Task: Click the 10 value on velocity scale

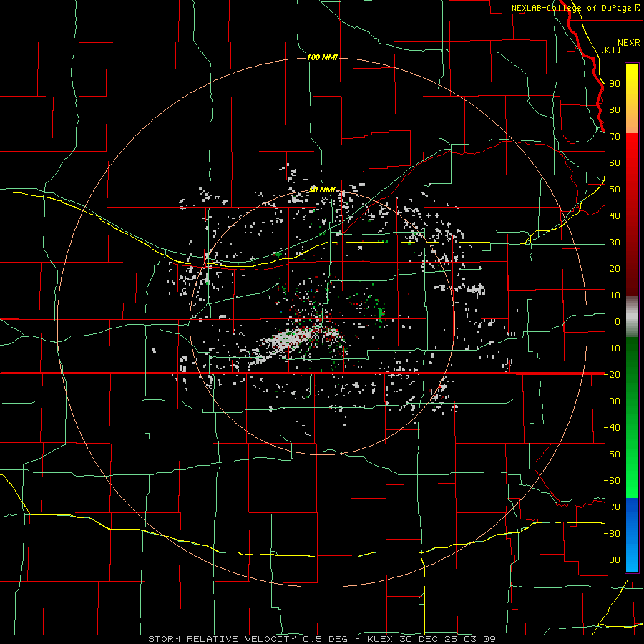Action: click(615, 296)
